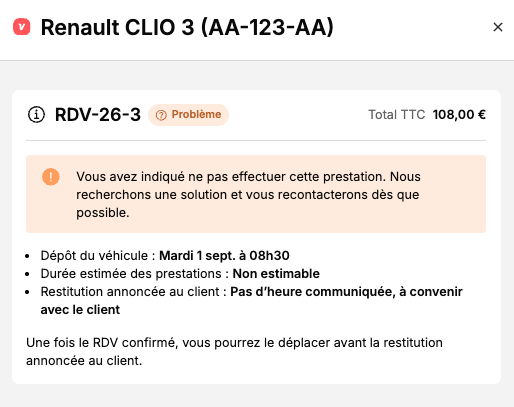Open the info icon beside RDV-26-3

point(36,115)
